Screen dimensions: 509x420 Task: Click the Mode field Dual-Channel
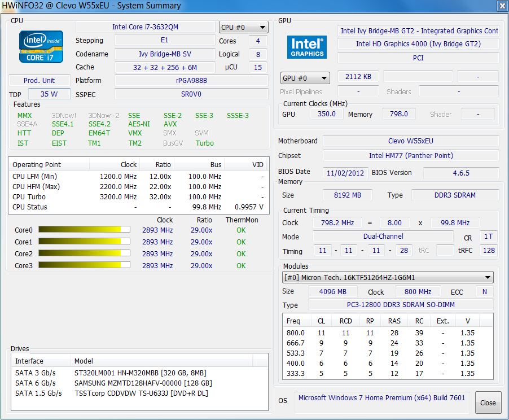point(383,236)
